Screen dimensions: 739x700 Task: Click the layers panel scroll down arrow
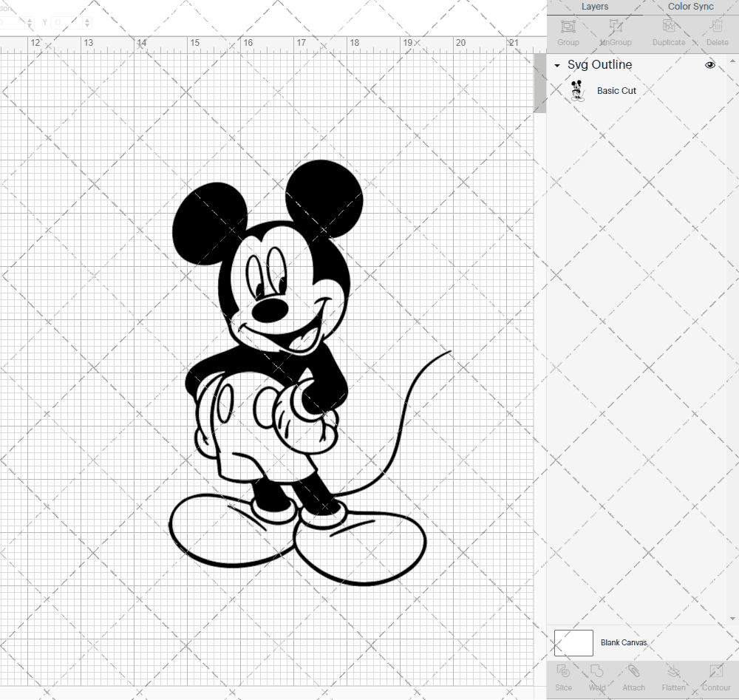click(x=732, y=619)
